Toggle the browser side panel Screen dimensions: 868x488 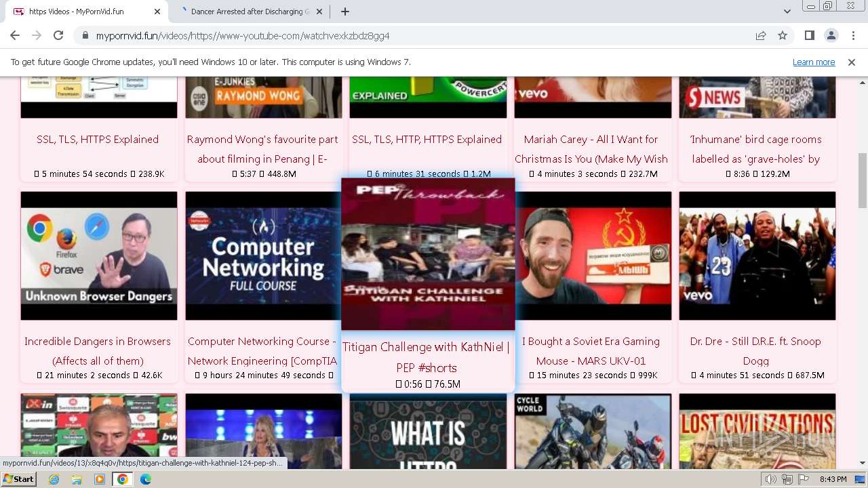pos(809,35)
